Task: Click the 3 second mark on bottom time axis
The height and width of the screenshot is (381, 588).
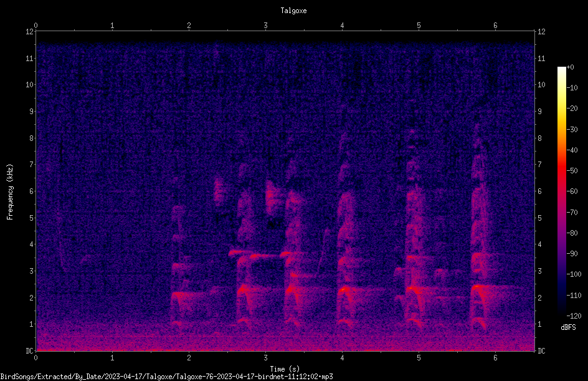Action: coord(265,358)
